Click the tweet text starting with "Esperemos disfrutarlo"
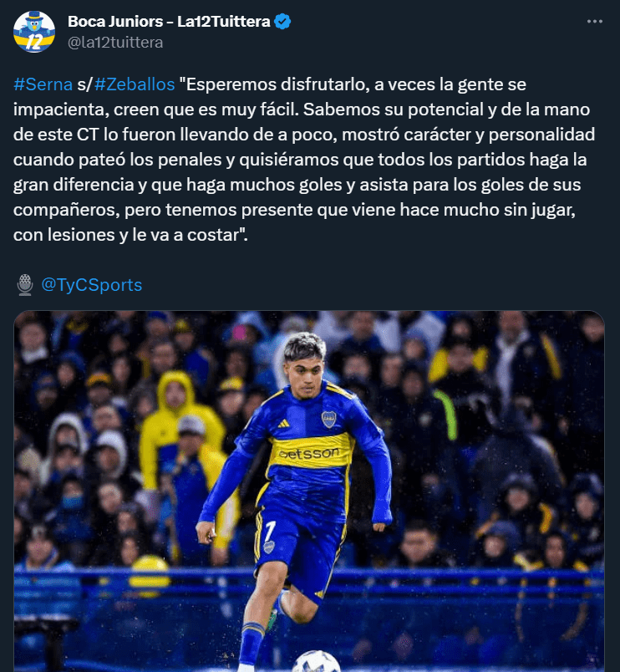This screenshot has height=672, width=620. [303, 160]
